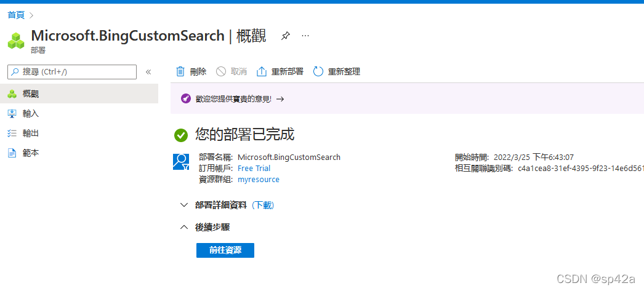This screenshot has height=291, width=644.
Task: Click the arrow after the feedback message
Action: 280,99
